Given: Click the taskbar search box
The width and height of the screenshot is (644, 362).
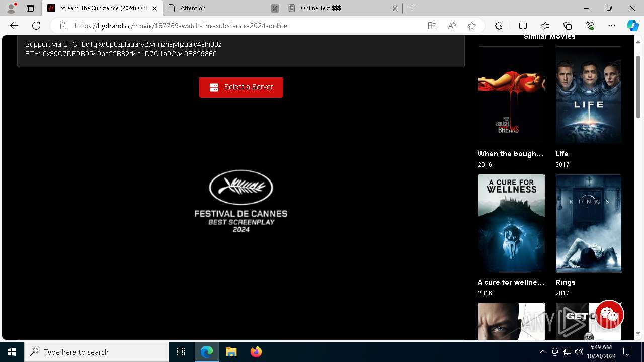Looking at the screenshot, I should pos(97,352).
